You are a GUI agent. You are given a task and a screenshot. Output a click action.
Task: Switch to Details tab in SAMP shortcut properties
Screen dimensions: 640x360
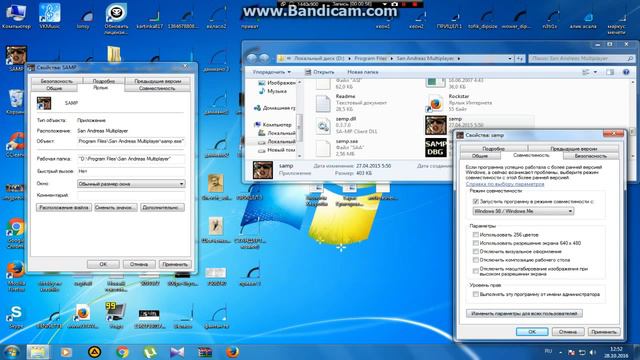click(x=104, y=81)
